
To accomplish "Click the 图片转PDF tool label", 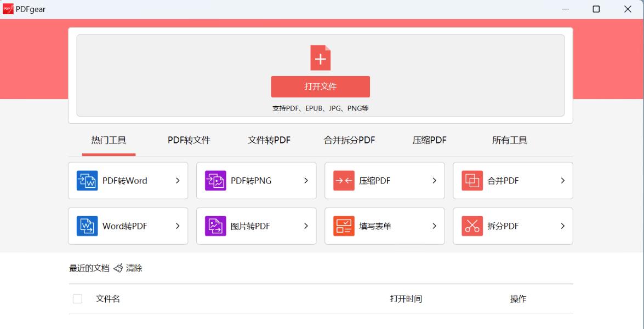I will coord(250,226).
